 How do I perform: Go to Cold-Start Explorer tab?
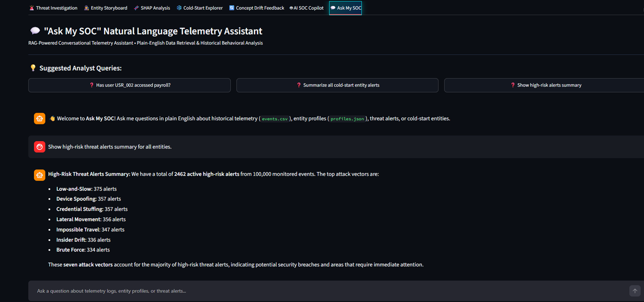pos(200,8)
